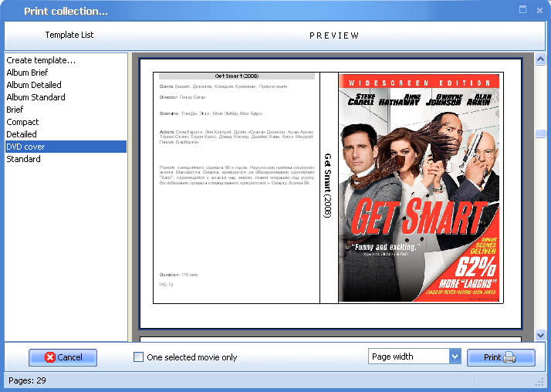This screenshot has width=551, height=392.
Task: Click the Pages: 29 status text
Action: [x=28, y=380]
